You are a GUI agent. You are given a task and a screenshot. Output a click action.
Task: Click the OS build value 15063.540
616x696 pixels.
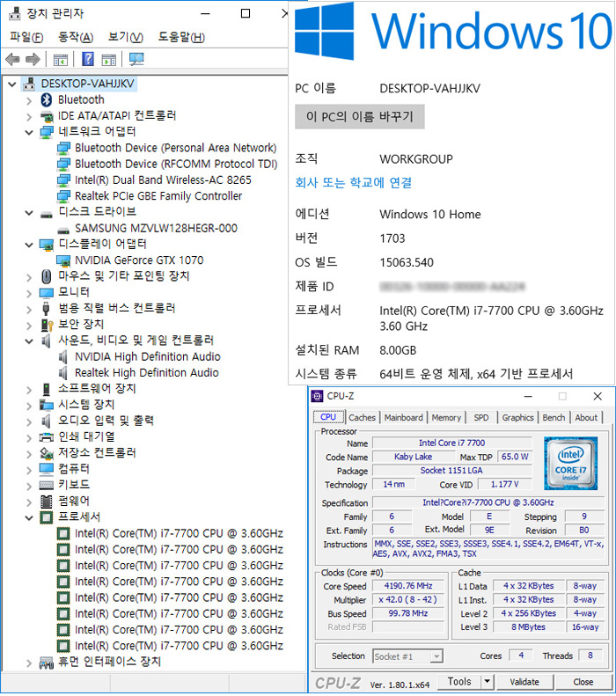(407, 262)
